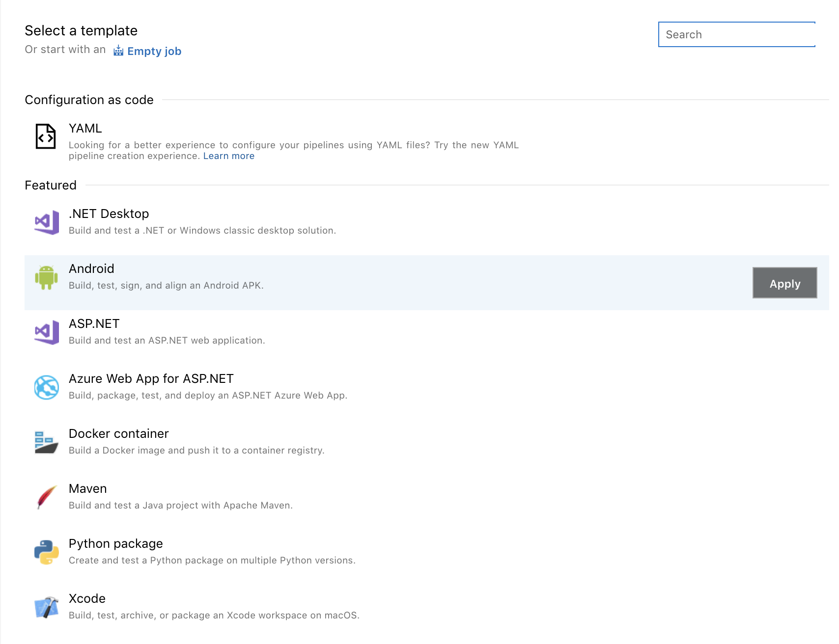
Task: Open the Learn more link
Action: tap(228, 156)
